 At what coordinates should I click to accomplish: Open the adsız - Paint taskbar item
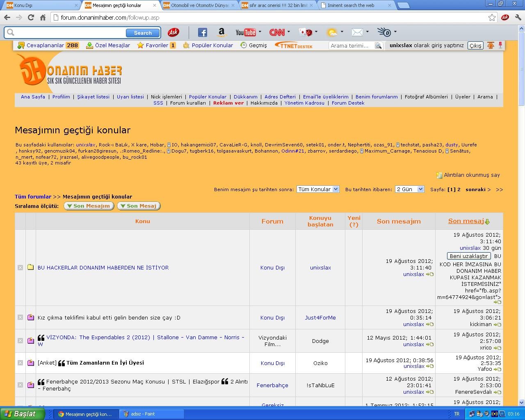[151, 414]
